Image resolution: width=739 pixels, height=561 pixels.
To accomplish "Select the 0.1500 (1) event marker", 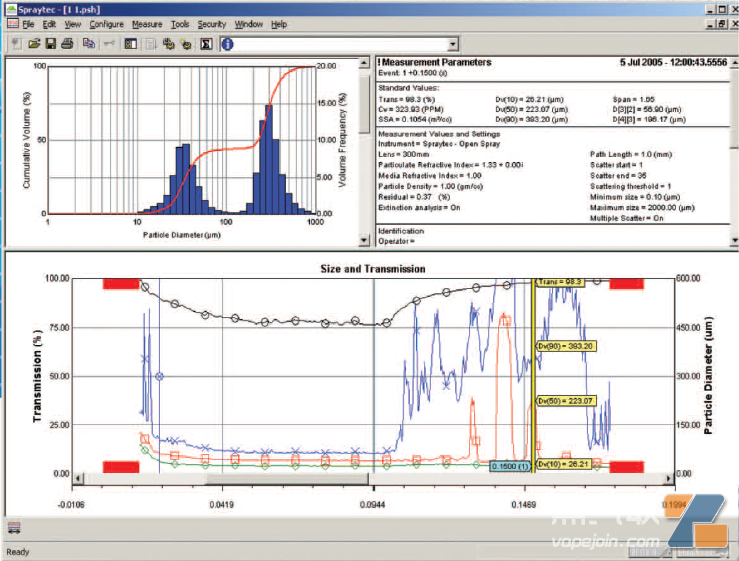I will tap(509, 466).
